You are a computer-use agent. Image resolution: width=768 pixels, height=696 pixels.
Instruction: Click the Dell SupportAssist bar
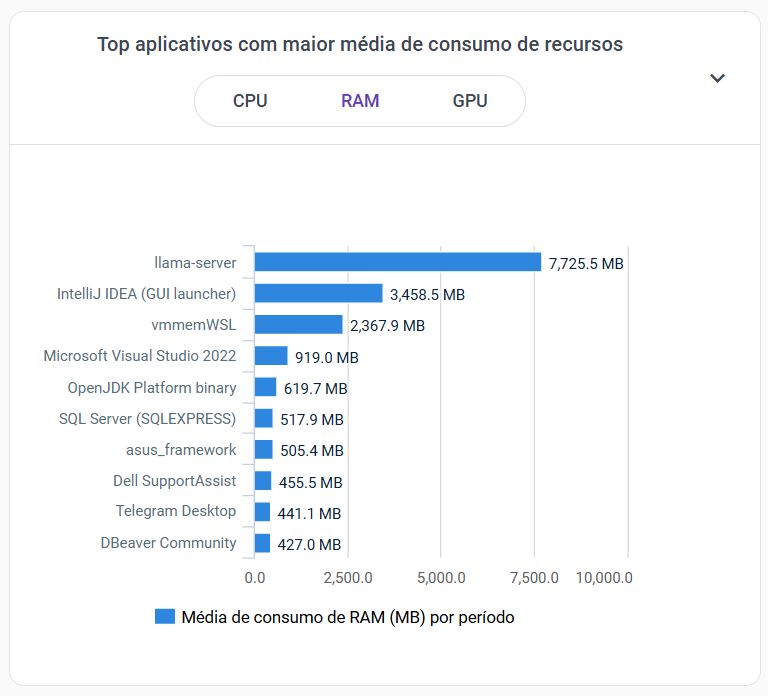point(263,480)
